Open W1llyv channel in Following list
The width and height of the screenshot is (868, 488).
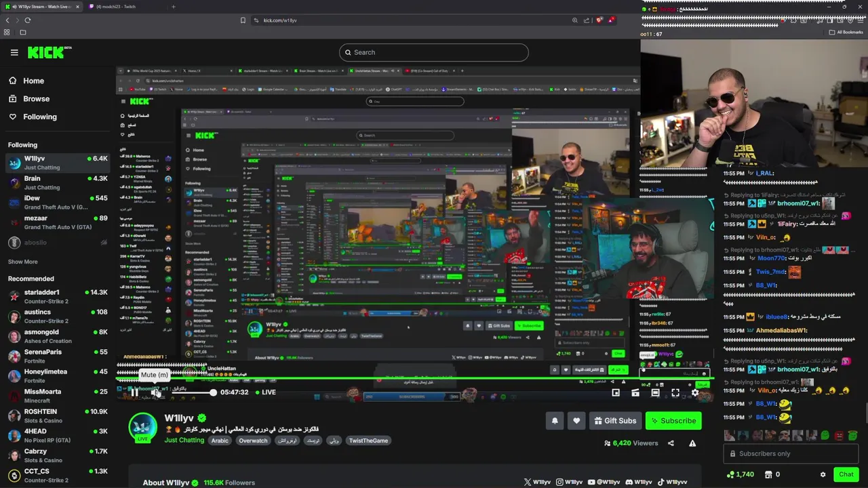[x=58, y=163]
